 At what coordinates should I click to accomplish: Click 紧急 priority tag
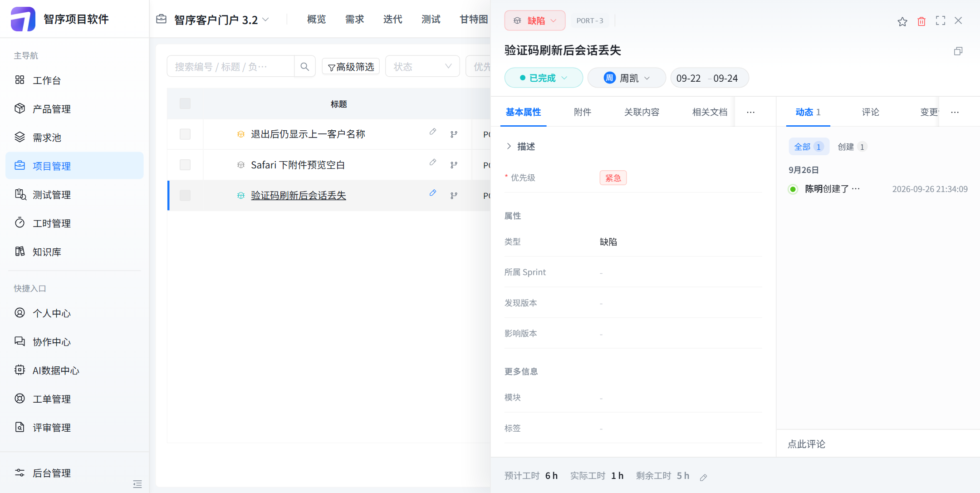tap(613, 178)
